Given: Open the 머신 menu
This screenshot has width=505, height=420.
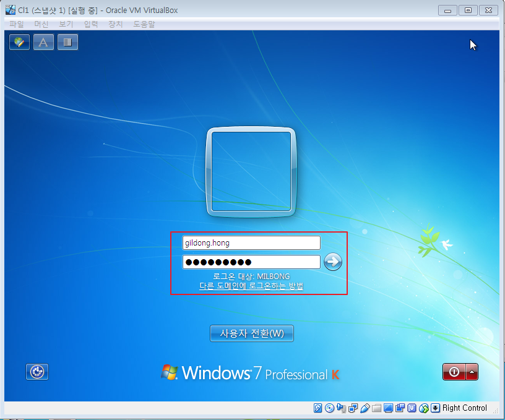Looking at the screenshot, I should (x=41, y=24).
